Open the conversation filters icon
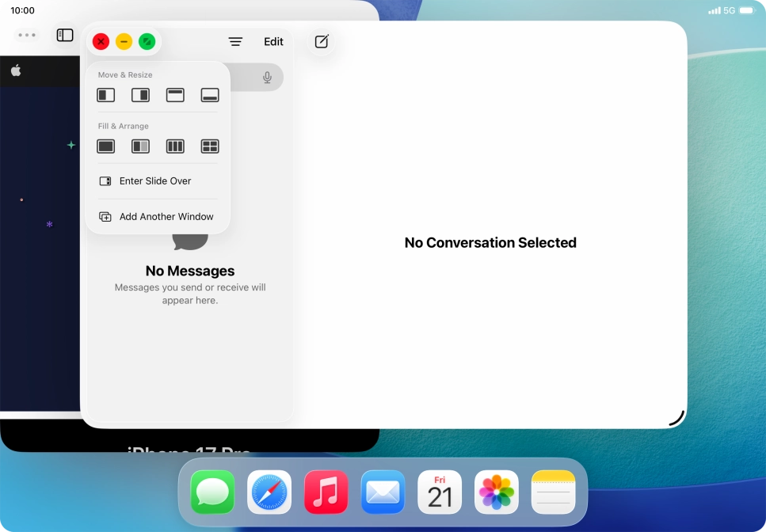The width and height of the screenshot is (766, 532). tap(235, 41)
